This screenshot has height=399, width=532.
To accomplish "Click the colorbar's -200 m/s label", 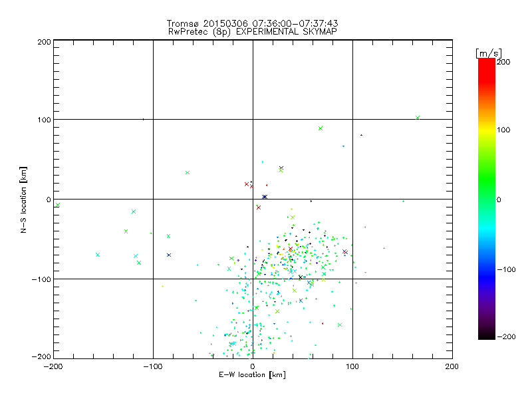I will (x=506, y=336).
